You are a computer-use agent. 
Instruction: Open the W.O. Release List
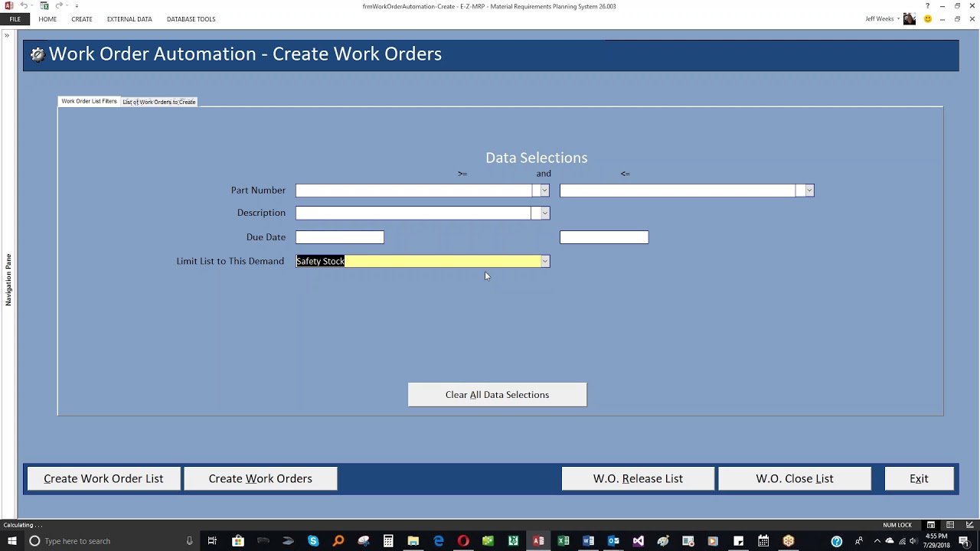638,478
